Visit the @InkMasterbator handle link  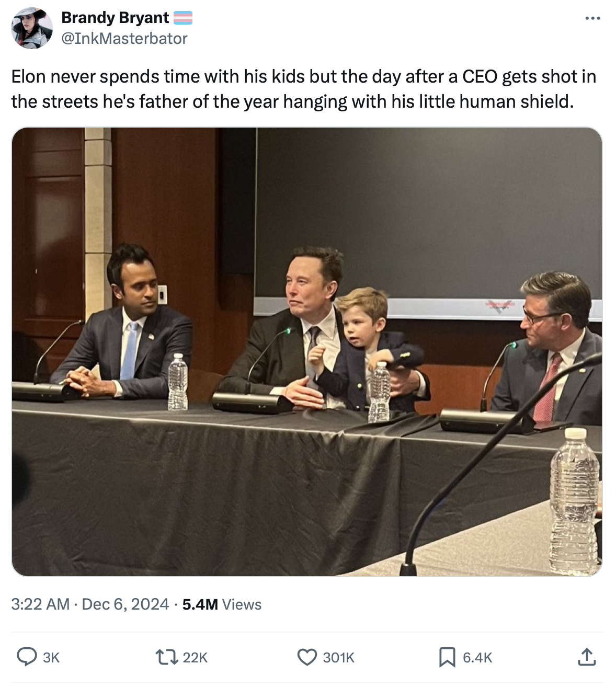point(124,38)
